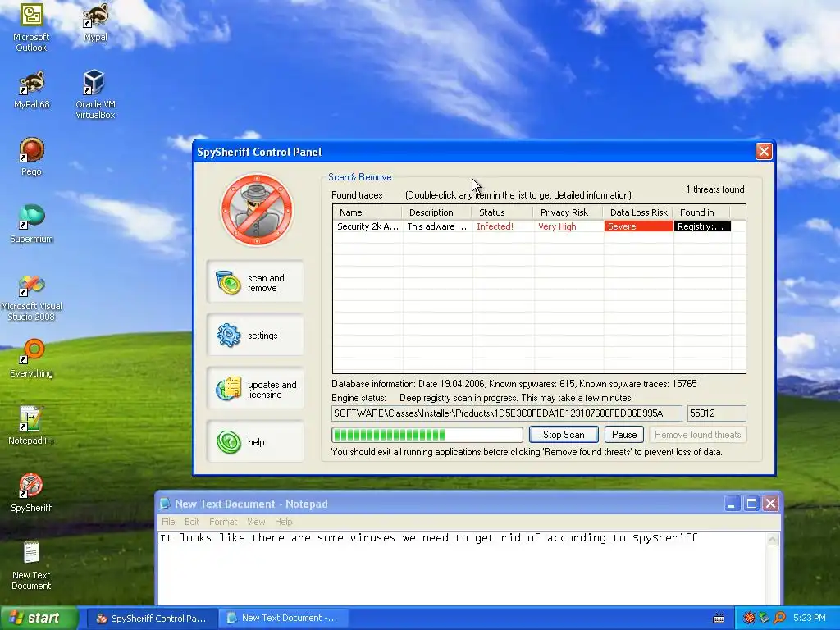
Task: Switch to SpySheriff Control Panel taskbar button
Action: (x=153, y=619)
